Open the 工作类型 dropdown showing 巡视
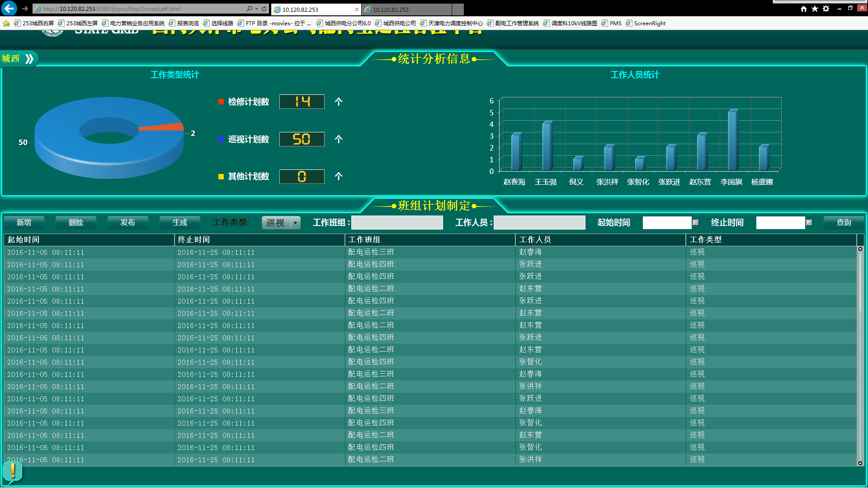The image size is (868, 488). point(281,223)
